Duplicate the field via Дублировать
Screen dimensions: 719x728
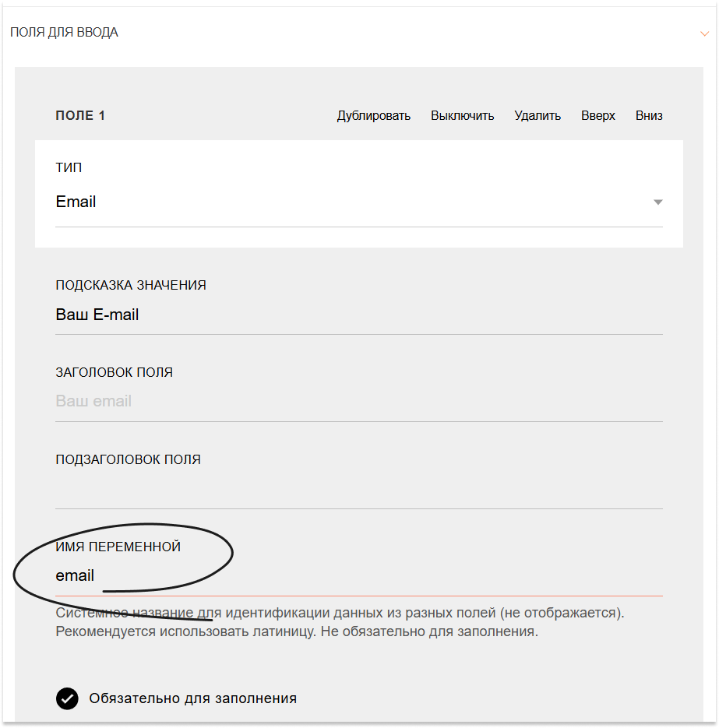(x=373, y=115)
